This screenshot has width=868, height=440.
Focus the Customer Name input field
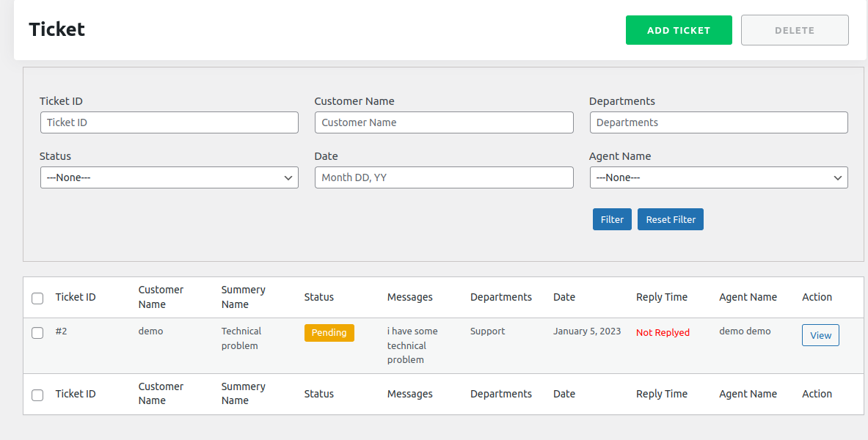coord(444,122)
